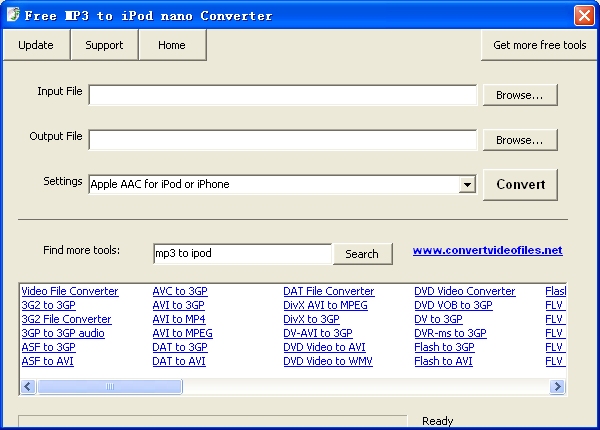Click the Search button
Viewport: 600px width, 430px height.
click(x=362, y=254)
